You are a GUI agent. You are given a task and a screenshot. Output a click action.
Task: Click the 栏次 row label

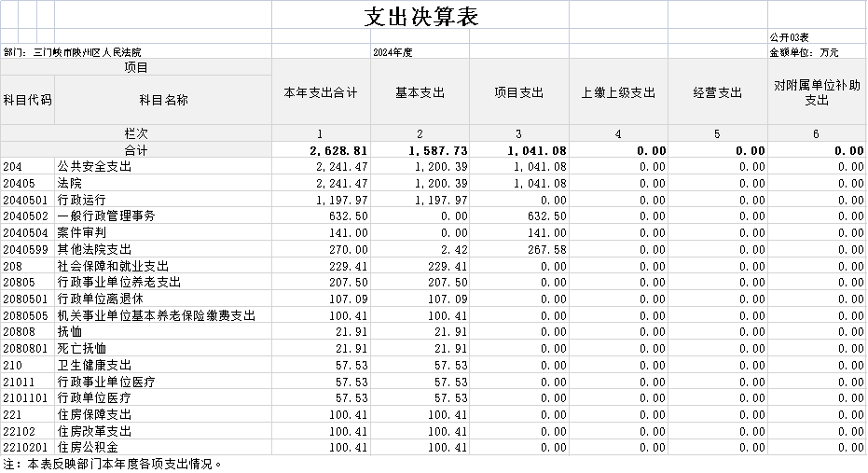click(x=135, y=133)
